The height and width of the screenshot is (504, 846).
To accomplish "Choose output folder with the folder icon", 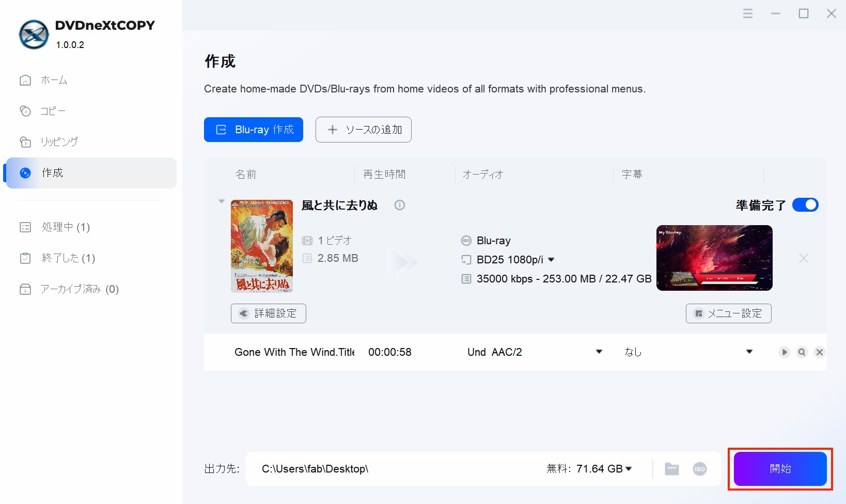I will pyautogui.click(x=672, y=469).
